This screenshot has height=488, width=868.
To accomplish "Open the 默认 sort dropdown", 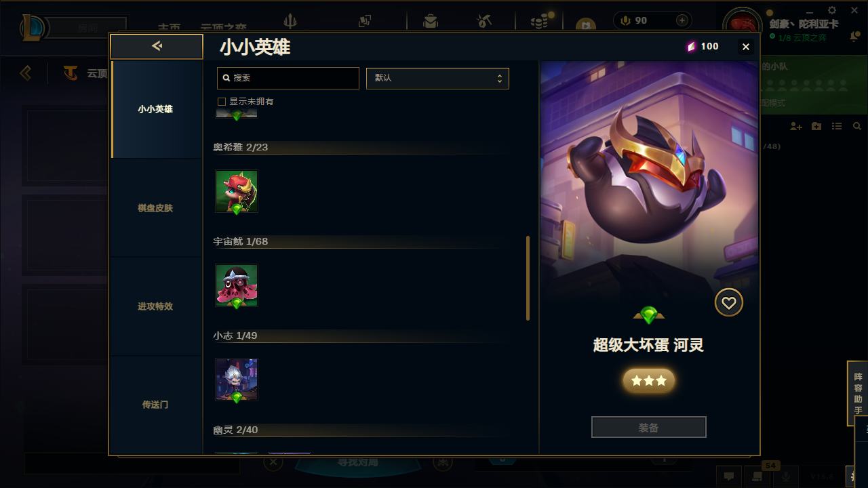I will coord(437,78).
